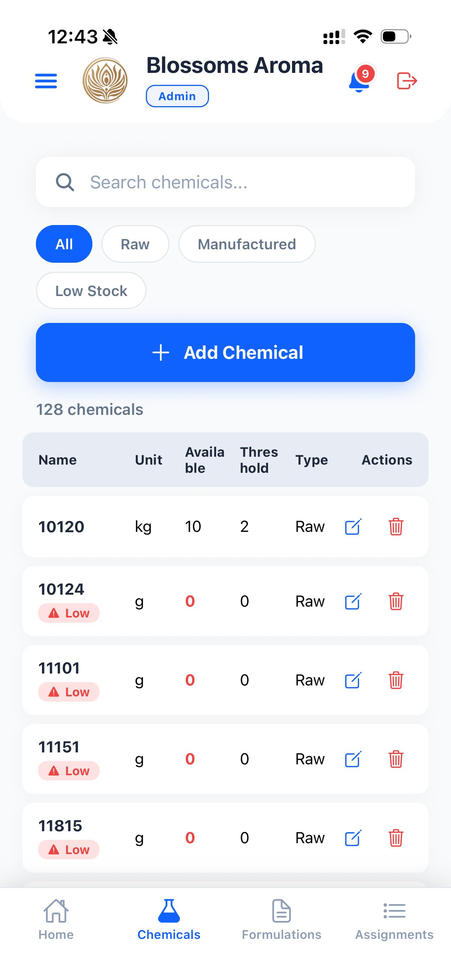Open notifications bell with 9 badge
The image size is (451, 980).
pyautogui.click(x=361, y=80)
